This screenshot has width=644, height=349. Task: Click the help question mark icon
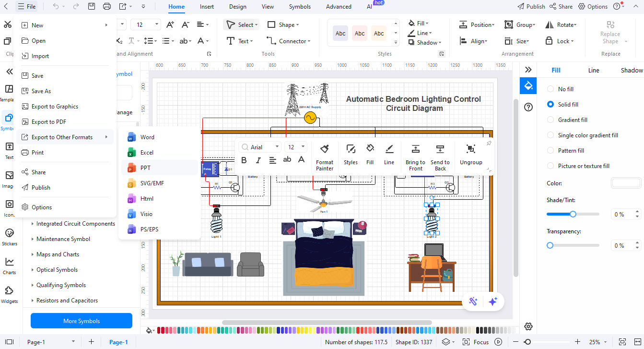click(x=528, y=107)
